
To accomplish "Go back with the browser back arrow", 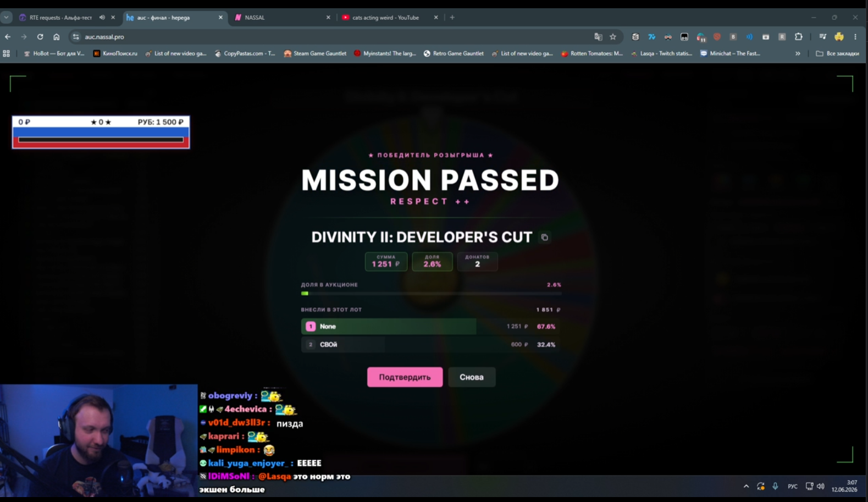I will click(8, 37).
